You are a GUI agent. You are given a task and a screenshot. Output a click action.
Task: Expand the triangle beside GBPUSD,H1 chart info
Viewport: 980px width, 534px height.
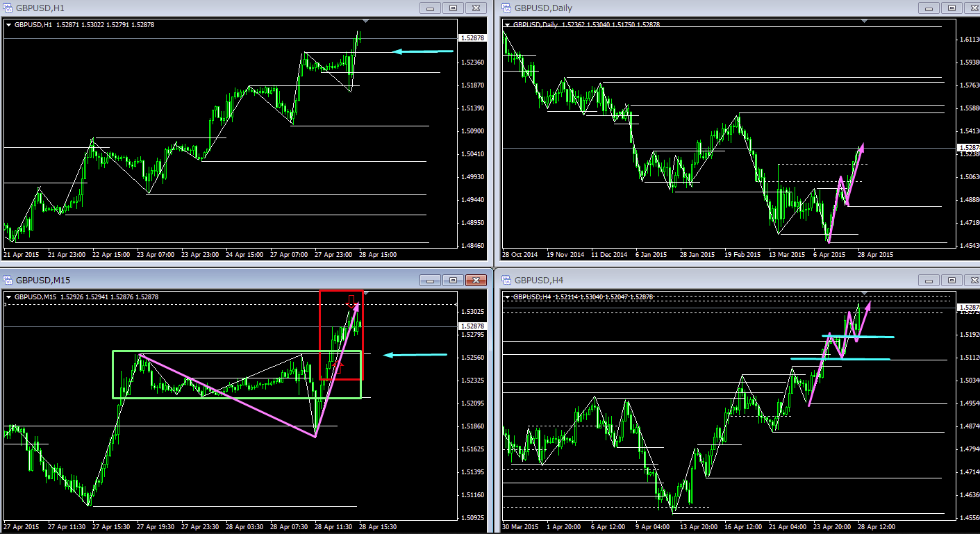(9, 25)
